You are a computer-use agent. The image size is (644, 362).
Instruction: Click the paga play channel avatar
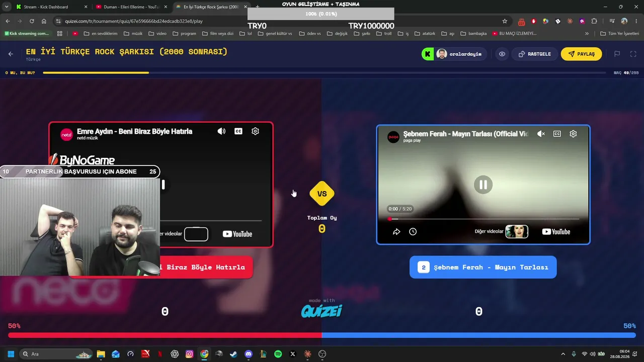[393, 137]
